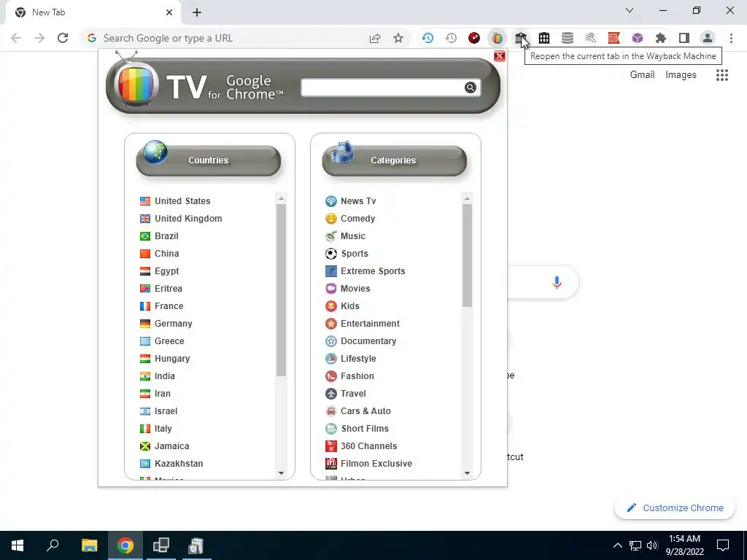Screen dimensions: 747x560
Task: Click the gray magnifier extension icon
Action: coord(590,38)
